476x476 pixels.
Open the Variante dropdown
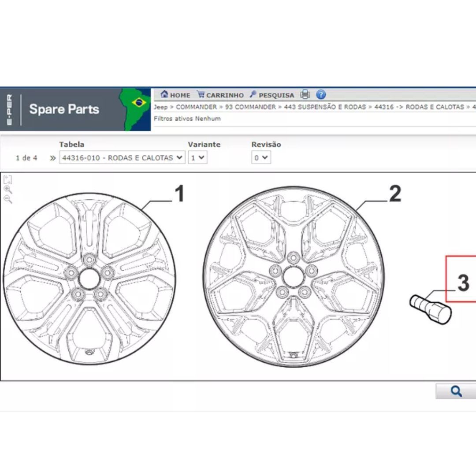coord(197,157)
